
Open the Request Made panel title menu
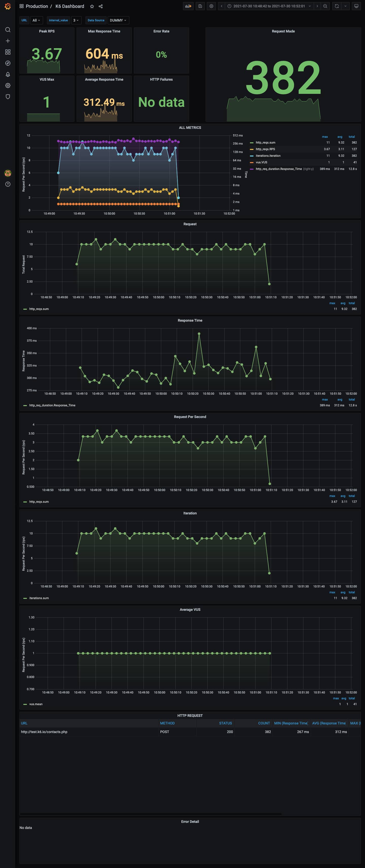tap(283, 31)
